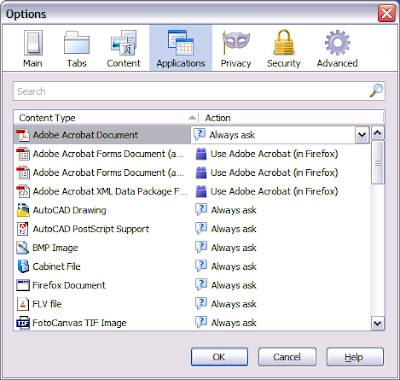The image size is (400, 380).
Task: Select the Adobe Acrobat Document PDF icon
Action: click(23, 135)
